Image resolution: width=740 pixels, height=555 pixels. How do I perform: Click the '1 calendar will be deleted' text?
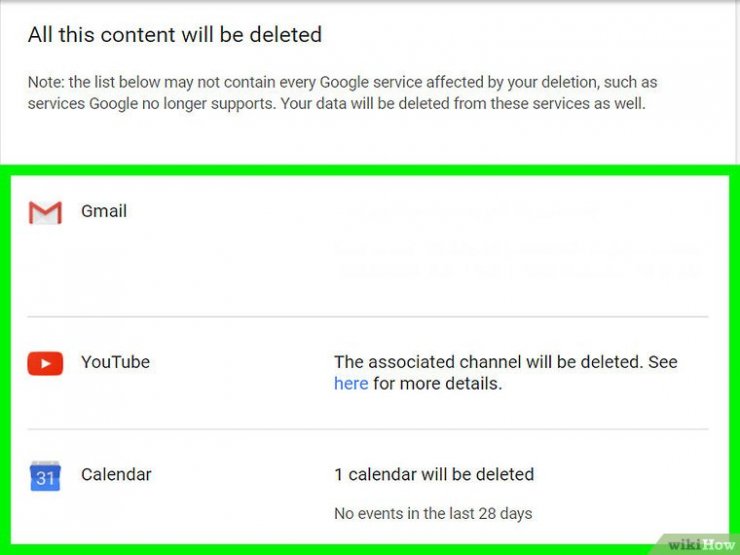point(434,474)
